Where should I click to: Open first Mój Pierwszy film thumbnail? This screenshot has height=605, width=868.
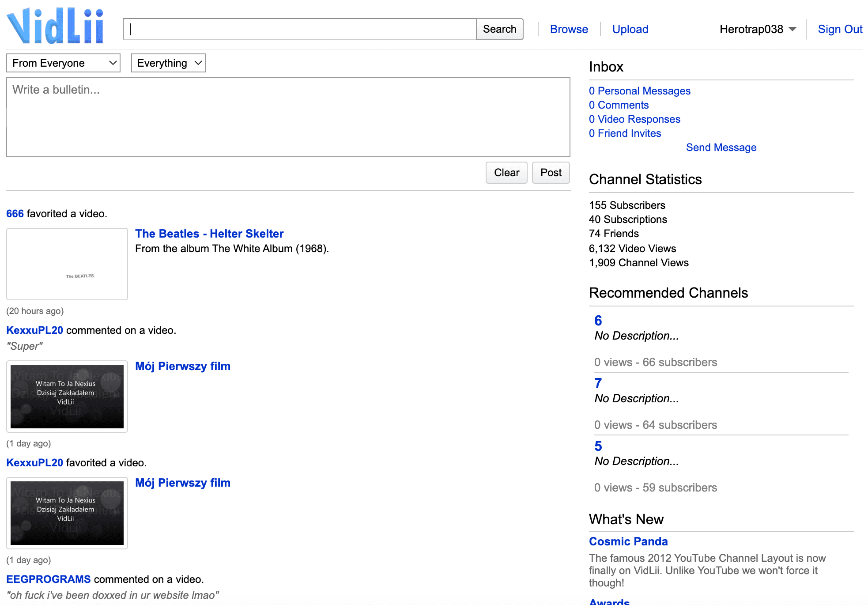[x=67, y=396]
